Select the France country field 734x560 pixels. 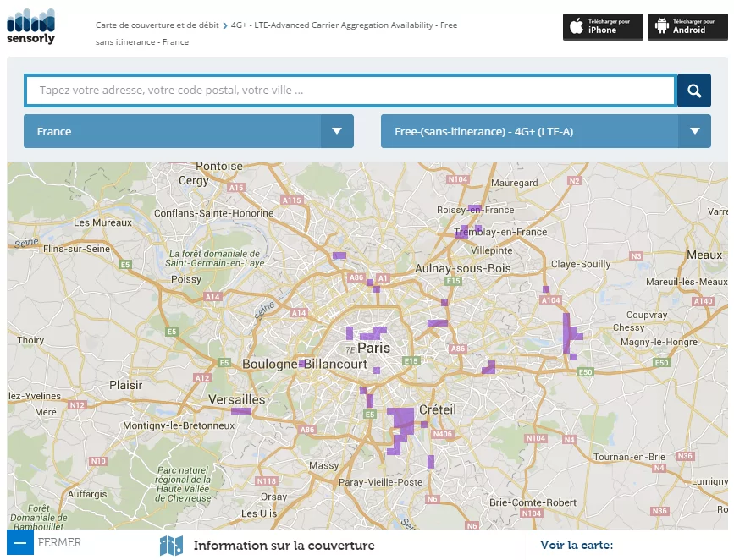(x=173, y=131)
